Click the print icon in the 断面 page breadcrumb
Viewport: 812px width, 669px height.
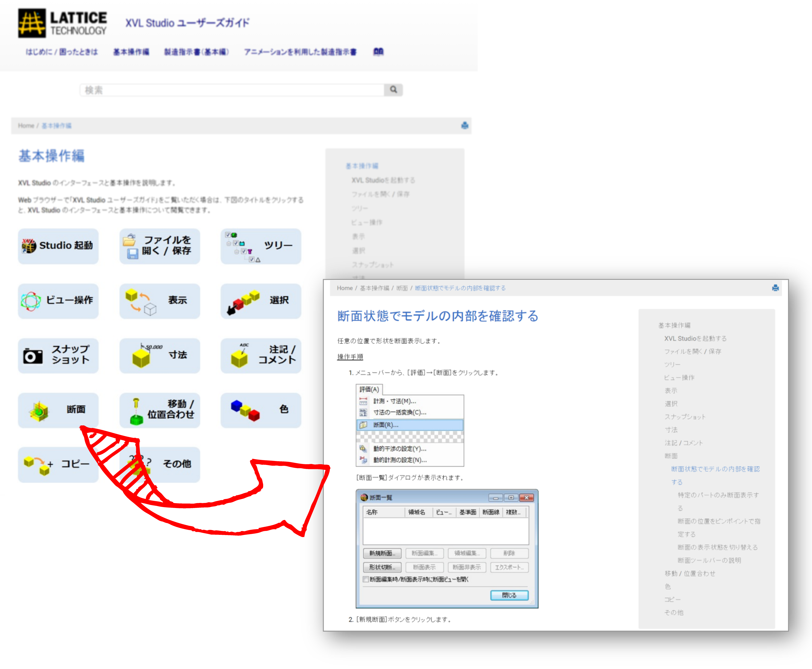[x=775, y=288]
